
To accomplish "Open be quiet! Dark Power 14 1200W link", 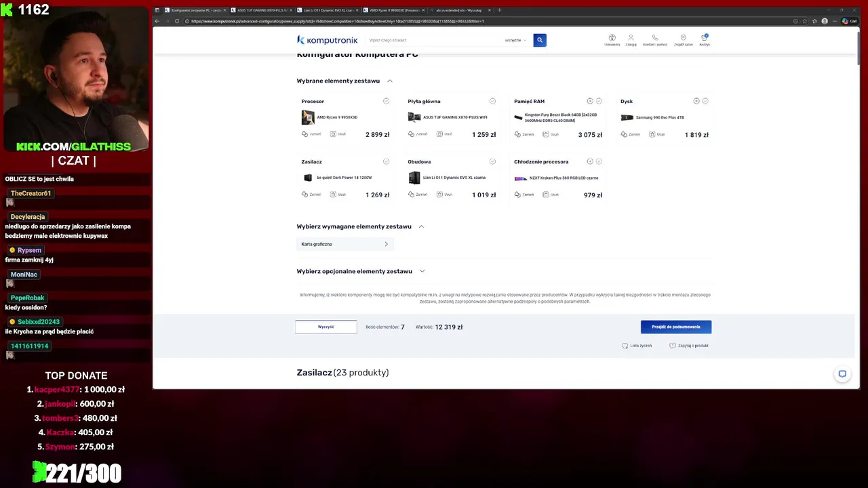I will coord(344,178).
